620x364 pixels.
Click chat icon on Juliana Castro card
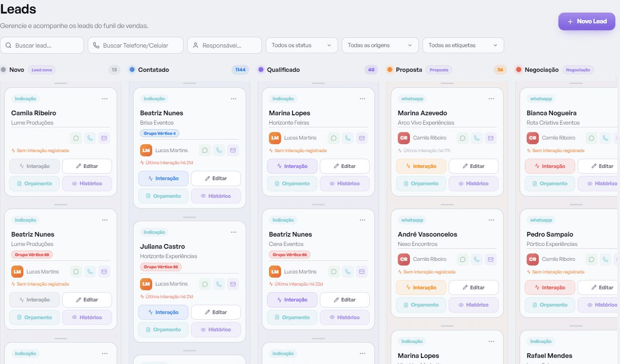pos(205,284)
